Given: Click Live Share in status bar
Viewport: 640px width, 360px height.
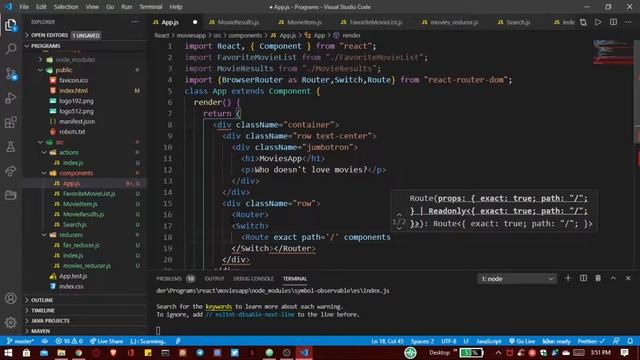Looking at the screenshot, I should point(106,341).
